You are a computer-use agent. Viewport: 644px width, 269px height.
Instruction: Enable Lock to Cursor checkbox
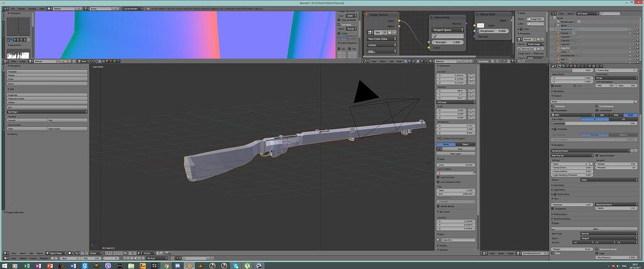click(x=438, y=177)
